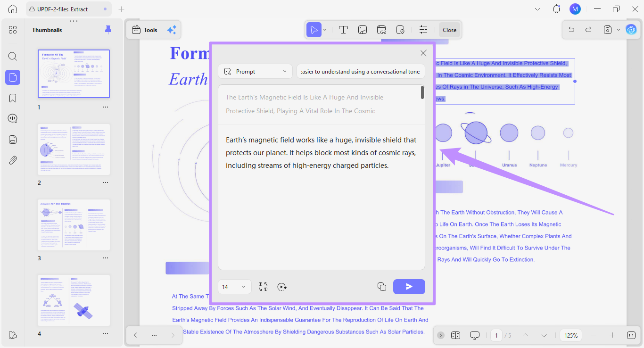The width and height of the screenshot is (644, 348).
Task: Click the watermark page tool icon
Action: 400,30
